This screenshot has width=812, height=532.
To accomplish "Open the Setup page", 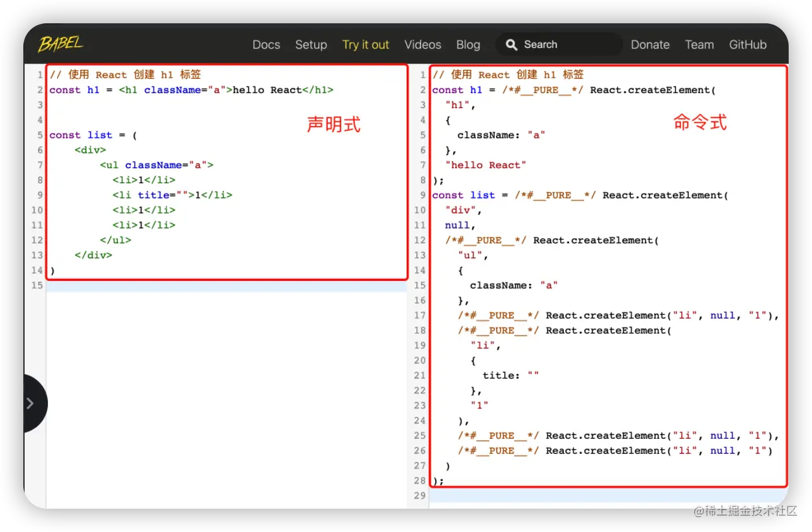I will [x=311, y=45].
